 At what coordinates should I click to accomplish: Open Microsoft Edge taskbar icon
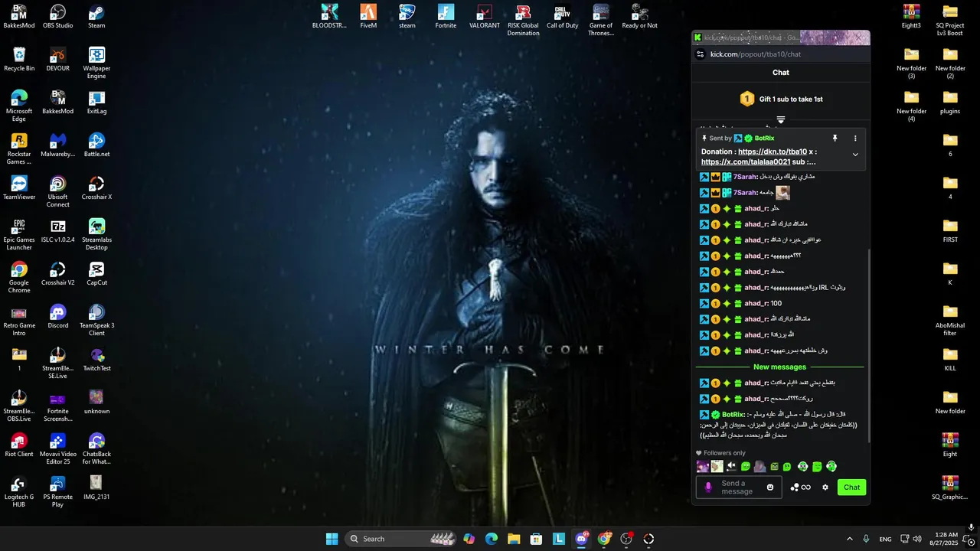492,539
